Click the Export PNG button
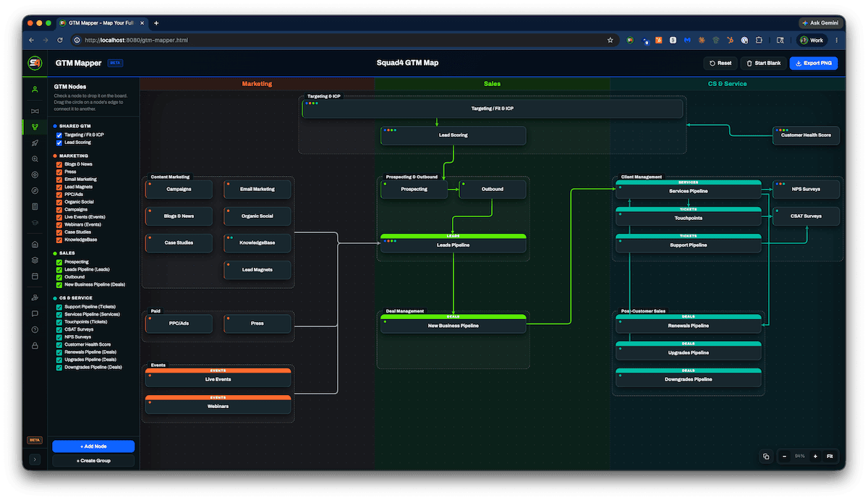 814,63
